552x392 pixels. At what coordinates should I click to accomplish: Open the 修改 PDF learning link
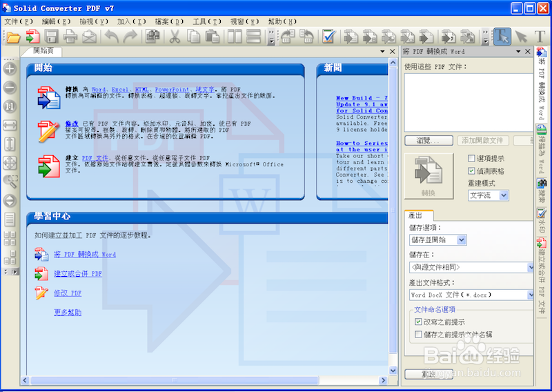68,293
